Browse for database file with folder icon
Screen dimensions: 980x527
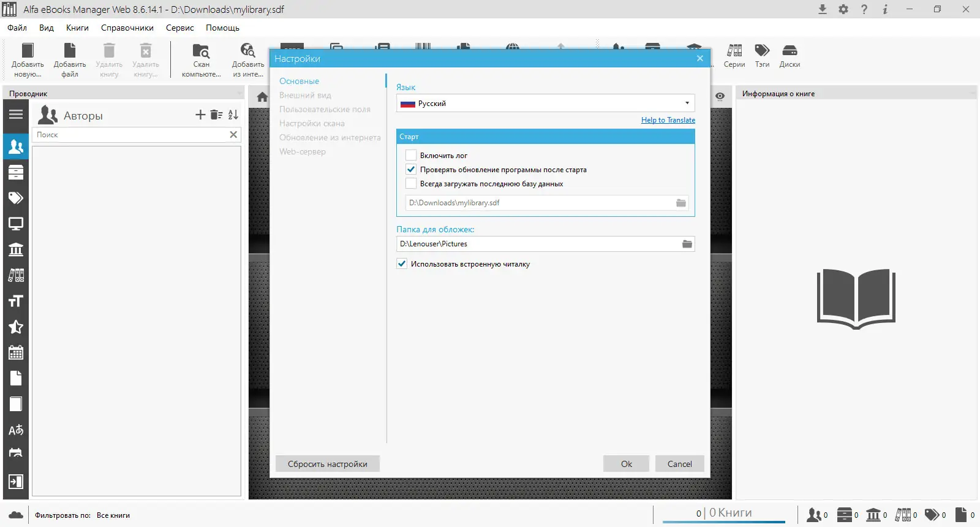click(680, 203)
